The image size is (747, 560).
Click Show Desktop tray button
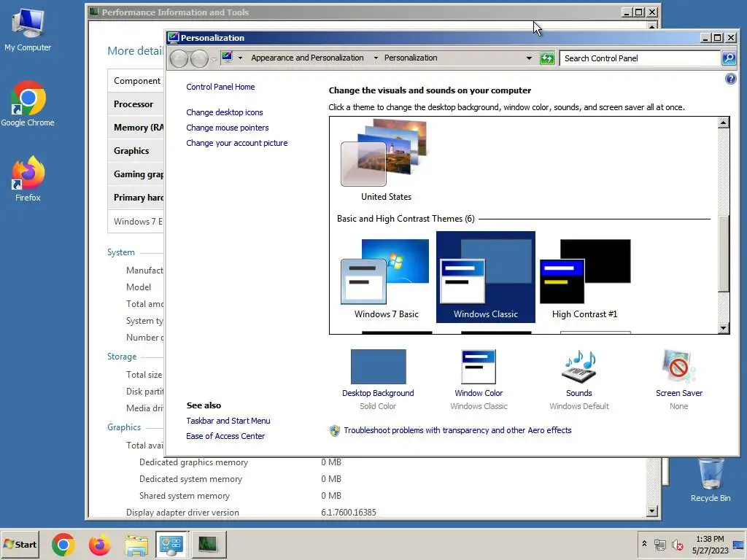coord(740,544)
